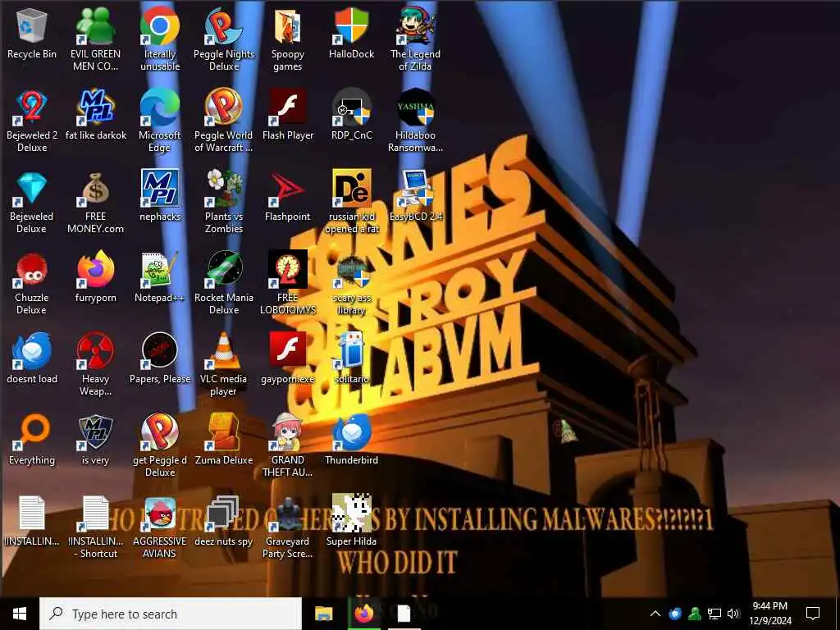Screen dimensions: 840x630
Task: Click the 'get Peggle d Deluxe' icon
Action: 160,445
